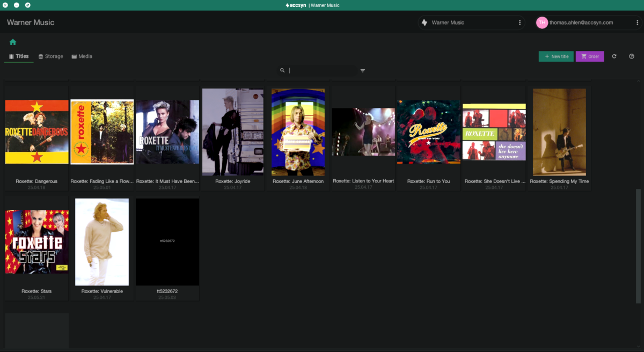644x352 pixels.
Task: Open Roxette: Spending My Time thumbnail
Action: 559,132
